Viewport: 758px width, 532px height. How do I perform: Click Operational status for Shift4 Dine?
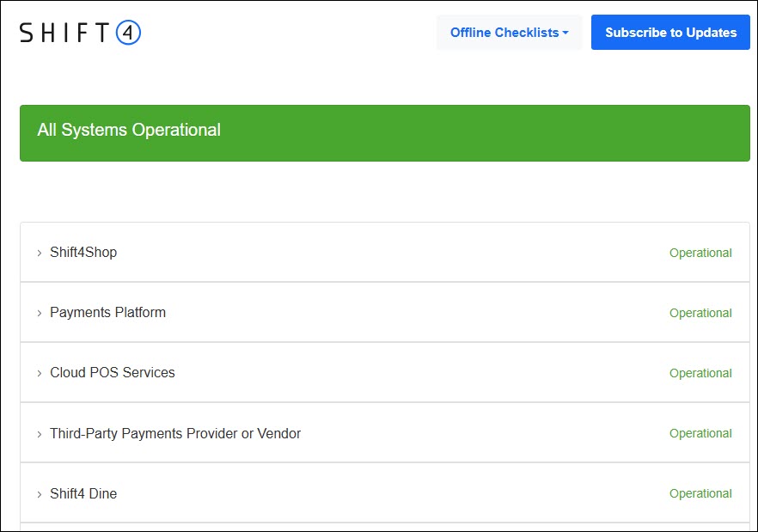[x=700, y=493]
